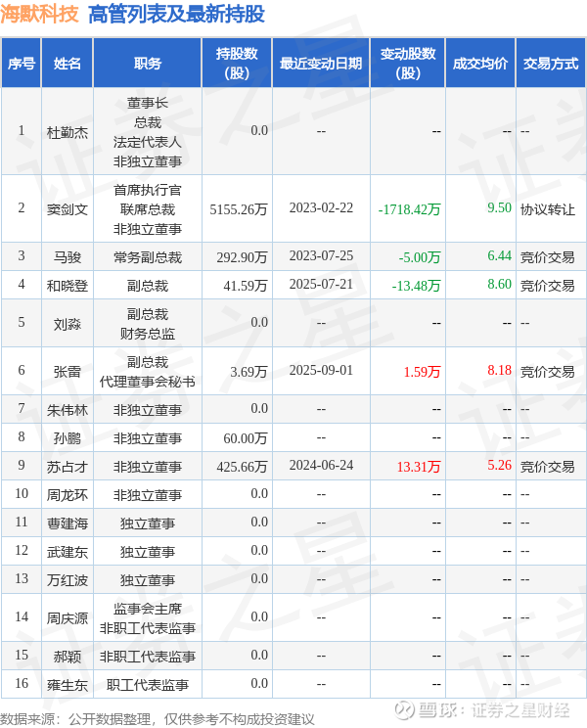Click the average price 8.18
The image size is (587, 728).
pyautogui.click(x=499, y=370)
